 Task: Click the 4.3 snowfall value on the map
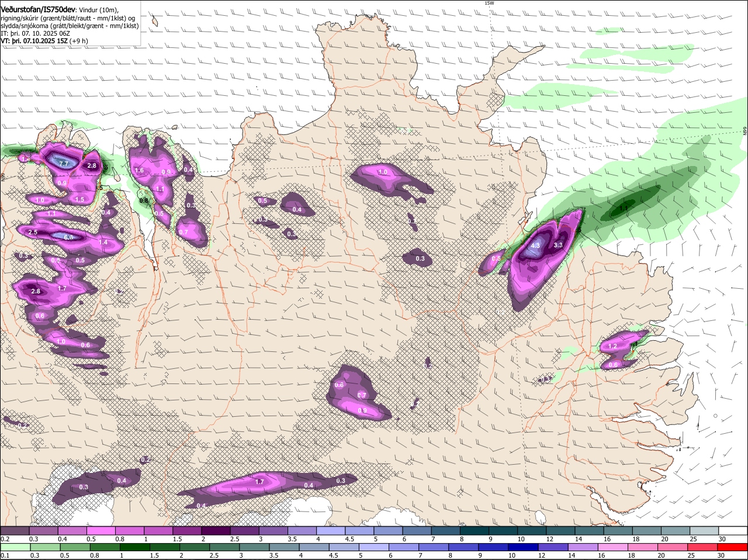pyautogui.click(x=535, y=246)
